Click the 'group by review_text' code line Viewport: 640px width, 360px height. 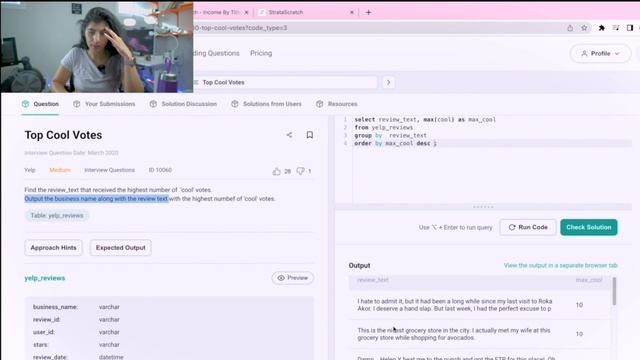(390, 135)
